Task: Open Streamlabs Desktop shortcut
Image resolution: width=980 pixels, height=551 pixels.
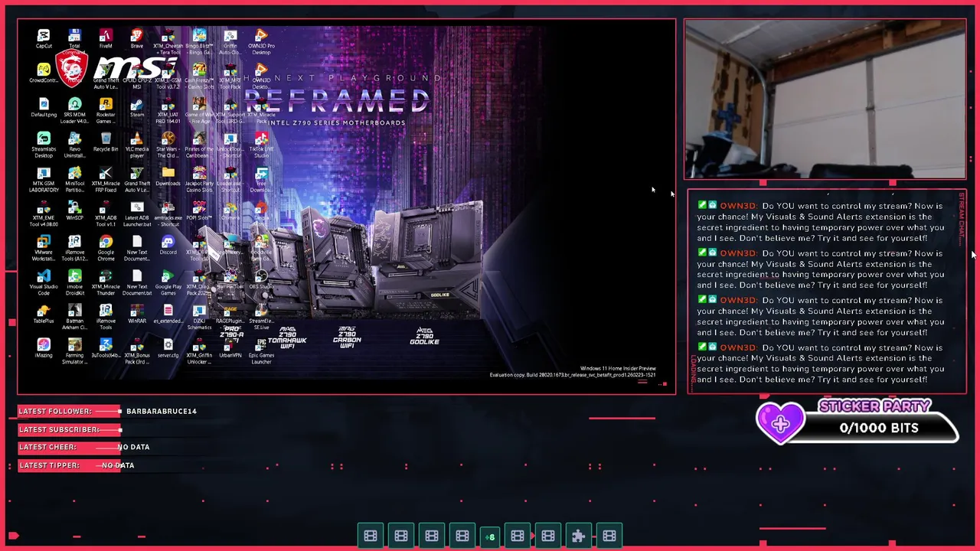Action: point(44,145)
